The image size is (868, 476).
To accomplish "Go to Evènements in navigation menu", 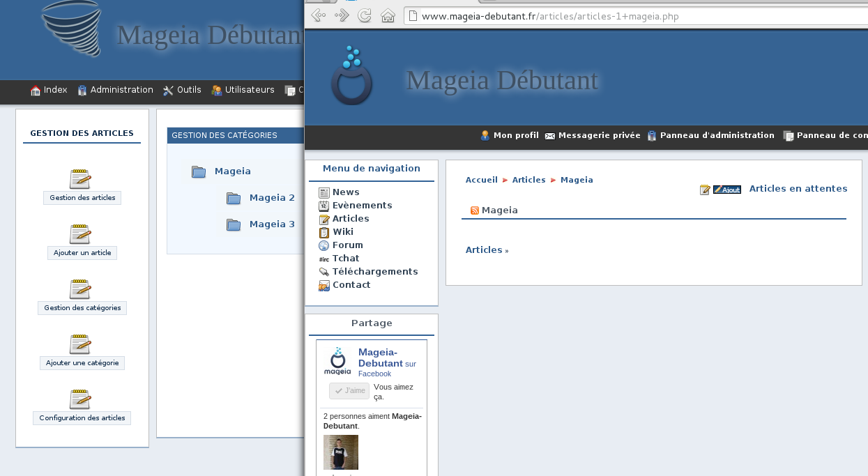I will [x=362, y=206].
